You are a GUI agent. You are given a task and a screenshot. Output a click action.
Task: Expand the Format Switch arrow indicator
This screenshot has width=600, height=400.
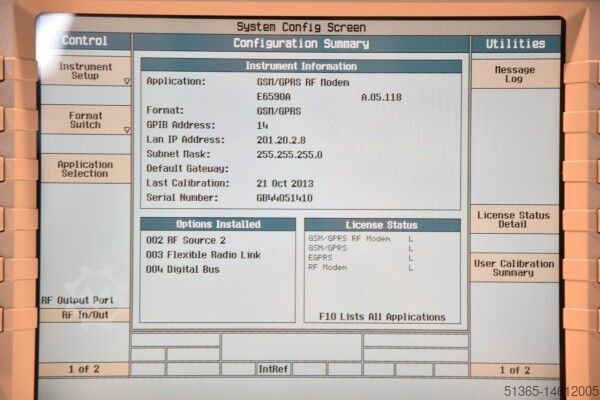pyautogui.click(x=127, y=130)
